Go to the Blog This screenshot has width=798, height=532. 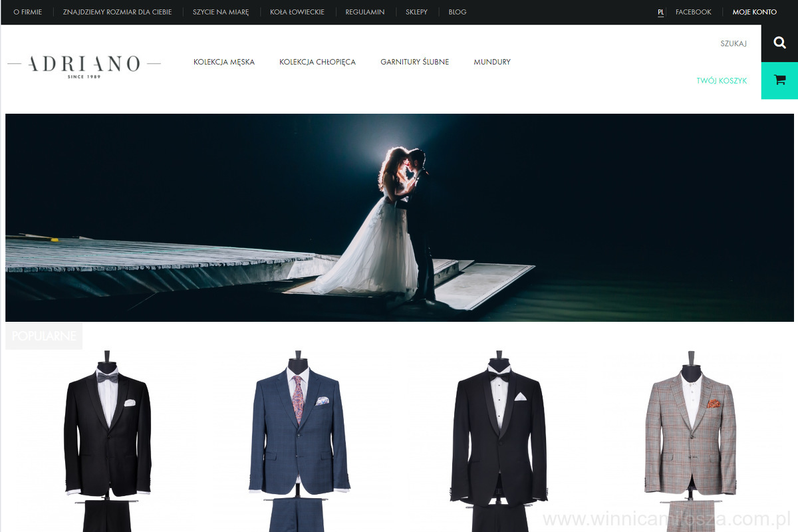[458, 12]
